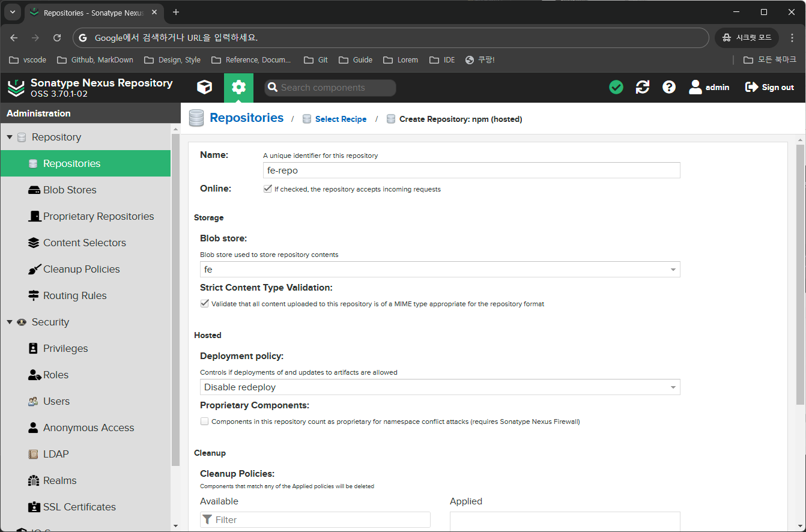806x532 pixels.
Task: Click the Applied cleanup policies list box
Action: point(565,521)
